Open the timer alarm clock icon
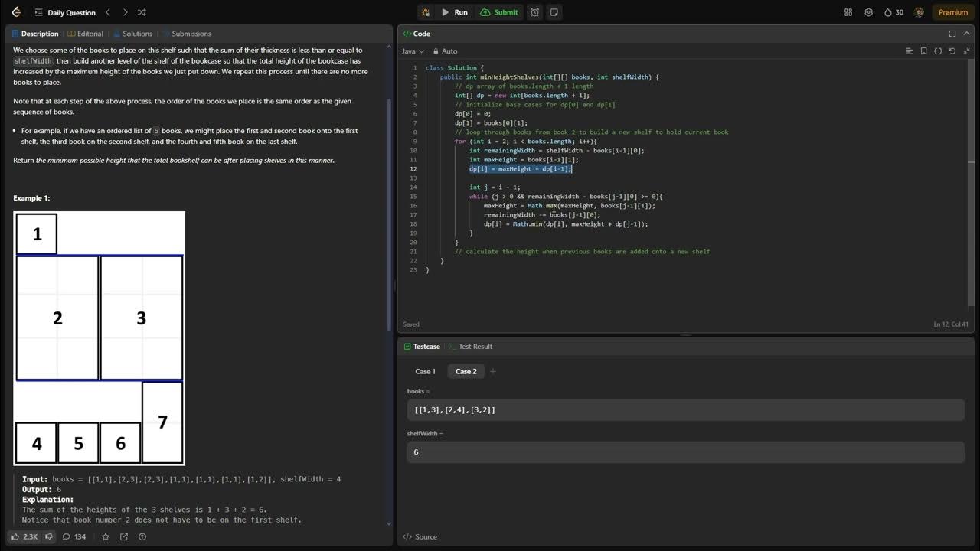This screenshot has height=551, width=980. point(534,12)
